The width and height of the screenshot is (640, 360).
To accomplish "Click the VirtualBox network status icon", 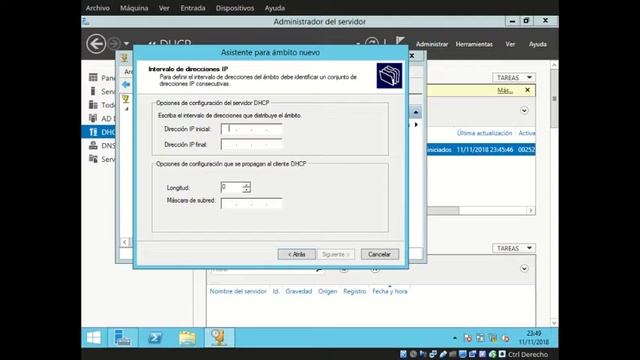I will tap(433, 354).
